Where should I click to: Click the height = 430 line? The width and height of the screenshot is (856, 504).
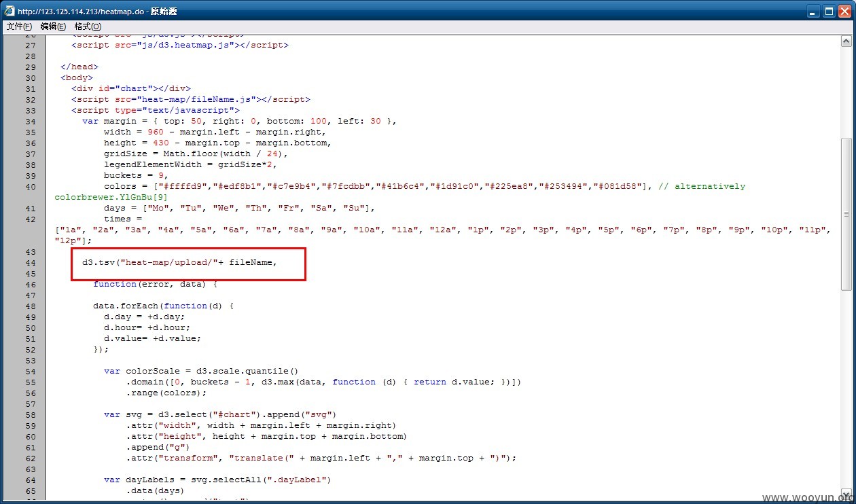[217, 143]
